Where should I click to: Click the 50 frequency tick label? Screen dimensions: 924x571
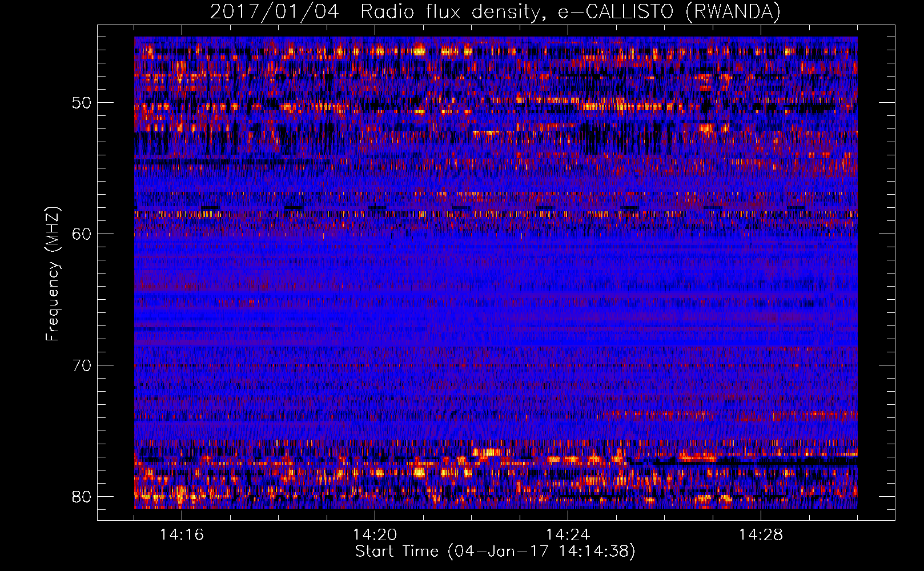point(81,103)
